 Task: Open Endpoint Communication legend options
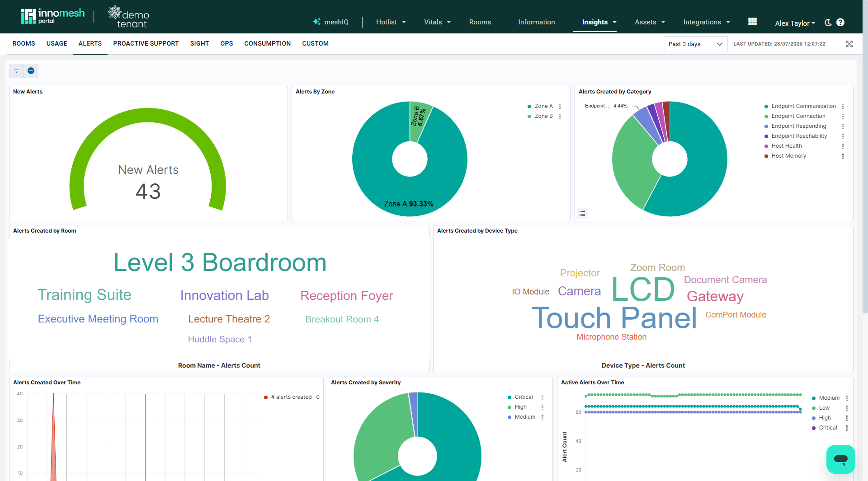tap(843, 107)
